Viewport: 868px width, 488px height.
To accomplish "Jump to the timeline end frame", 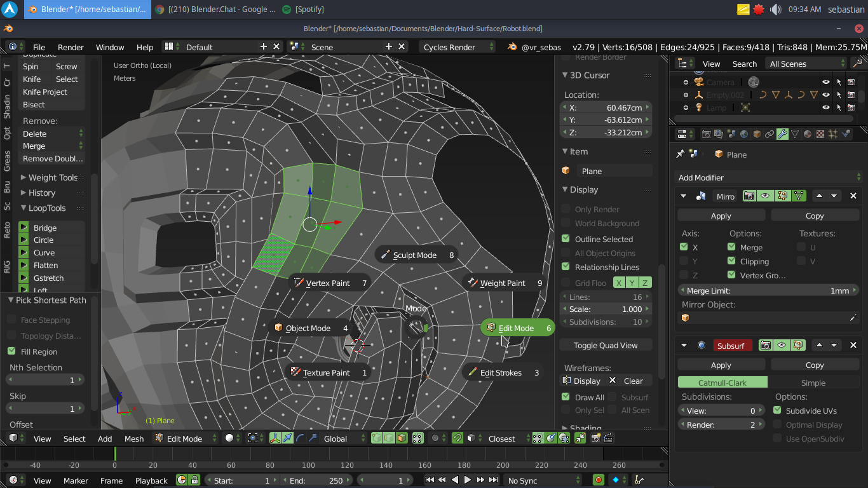I will (493, 480).
